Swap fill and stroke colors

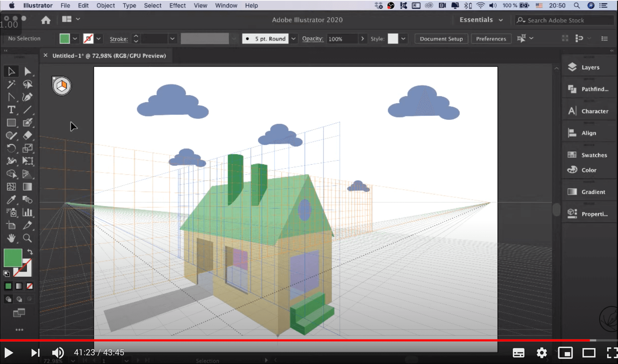coord(30,252)
